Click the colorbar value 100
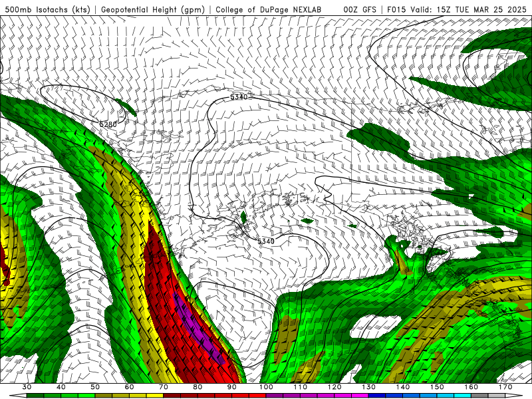This screenshot has width=532, height=399. (266, 387)
